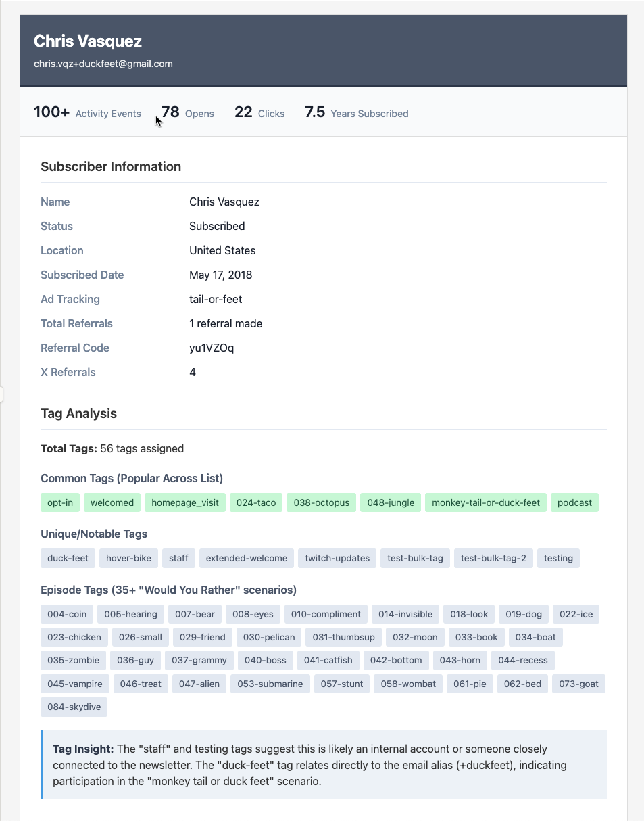Click the 22 Clicks stat
Viewport: 644px width, 821px height.
tap(259, 112)
